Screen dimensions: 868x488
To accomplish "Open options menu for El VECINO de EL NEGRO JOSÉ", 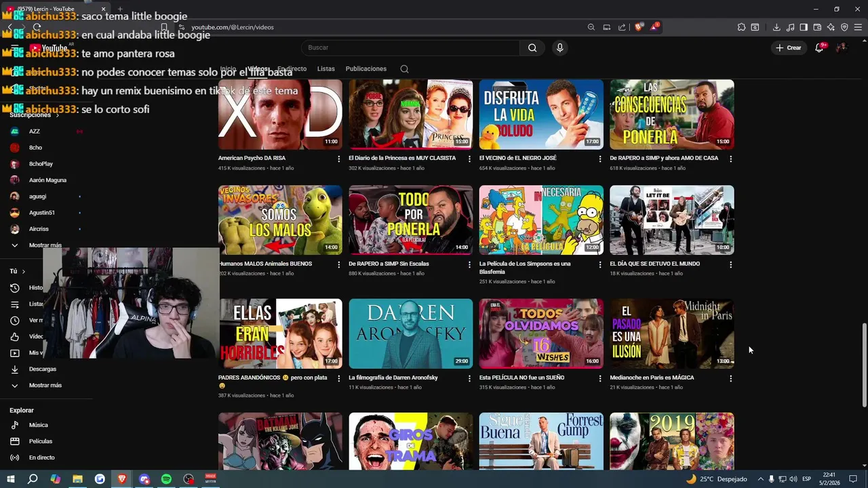I will coord(599,159).
